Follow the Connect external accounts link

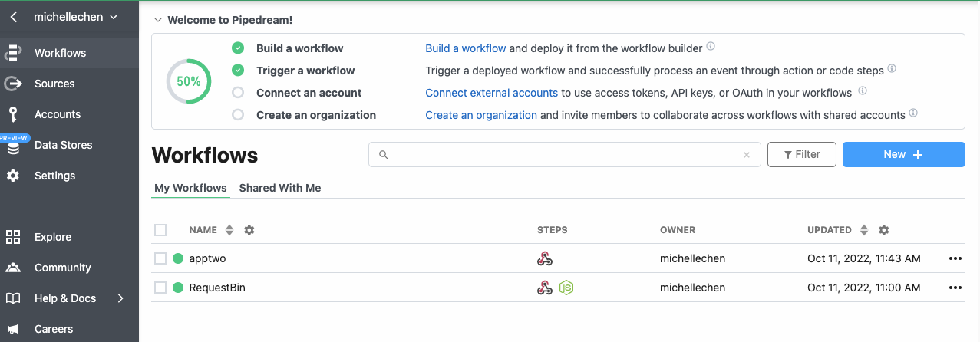point(491,93)
